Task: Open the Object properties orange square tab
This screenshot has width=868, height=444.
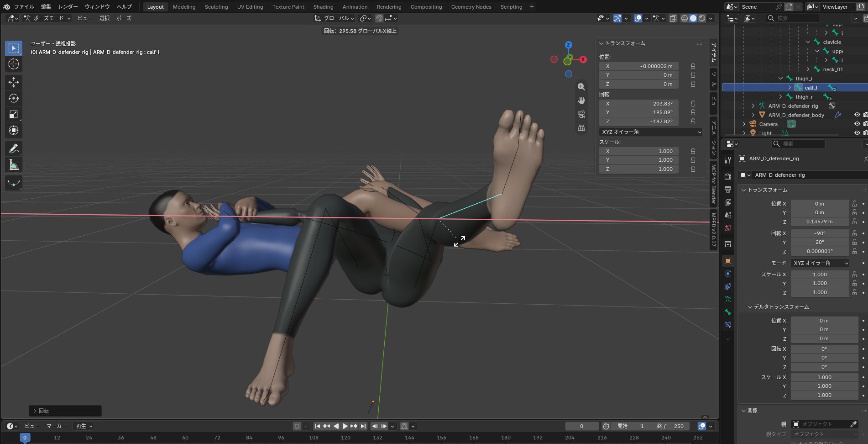Action: point(728,261)
